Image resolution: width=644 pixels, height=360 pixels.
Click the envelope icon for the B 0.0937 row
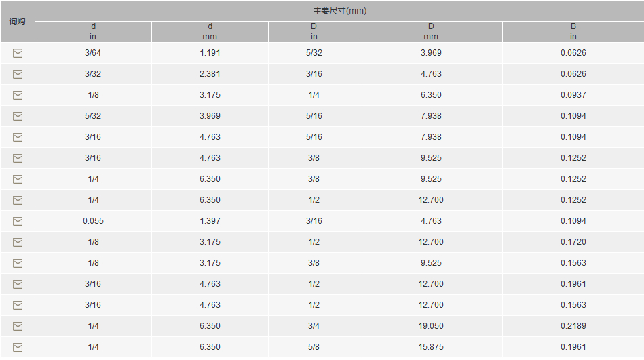click(x=18, y=95)
